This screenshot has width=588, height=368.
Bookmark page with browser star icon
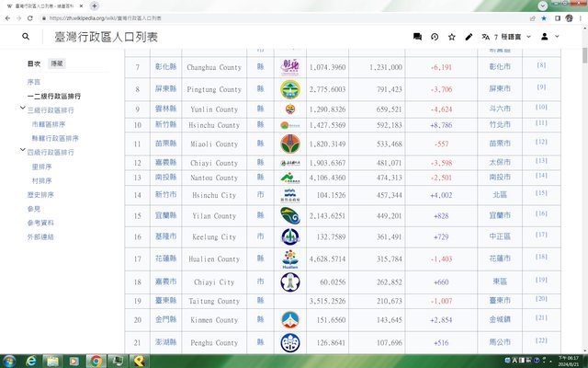pyautogui.click(x=544, y=17)
